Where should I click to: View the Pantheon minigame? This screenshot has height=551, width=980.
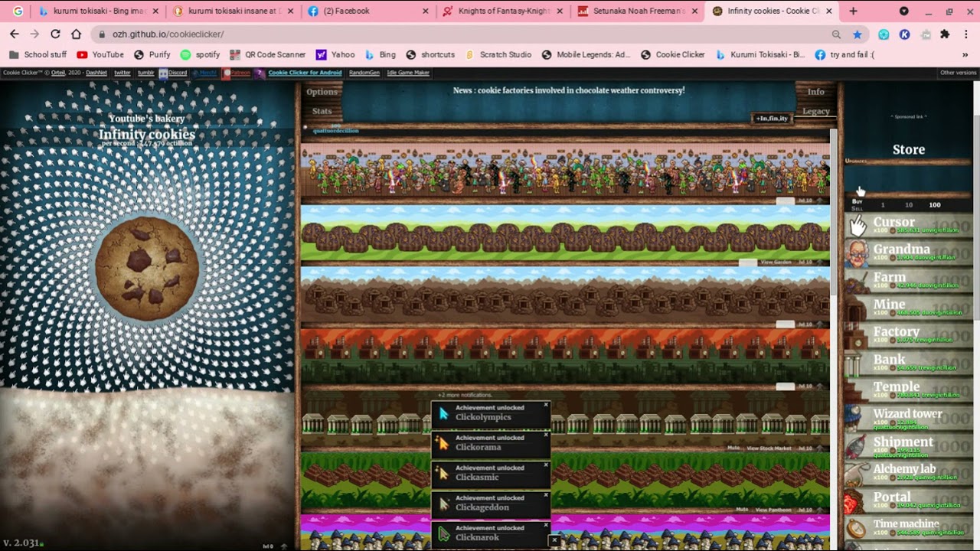(x=773, y=509)
